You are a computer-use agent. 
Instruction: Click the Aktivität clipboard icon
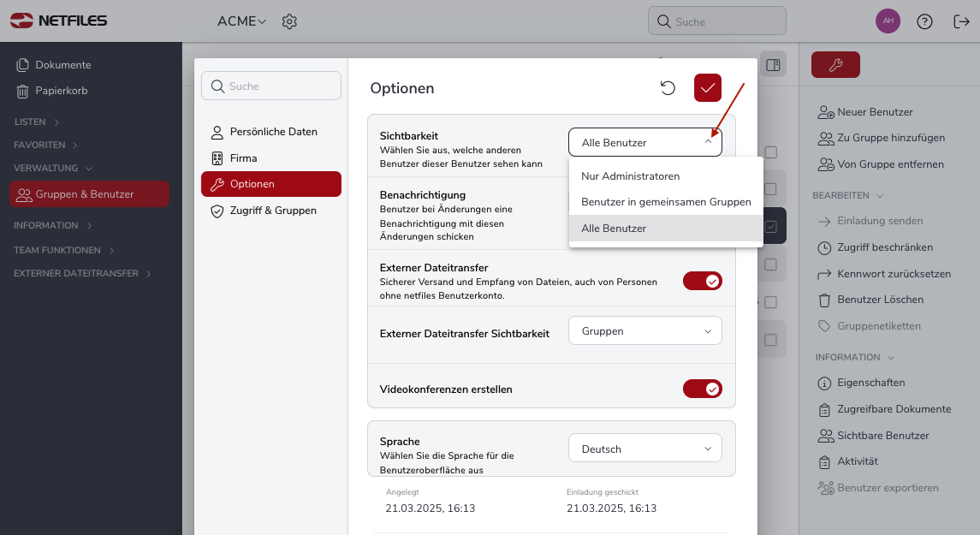[824, 462]
